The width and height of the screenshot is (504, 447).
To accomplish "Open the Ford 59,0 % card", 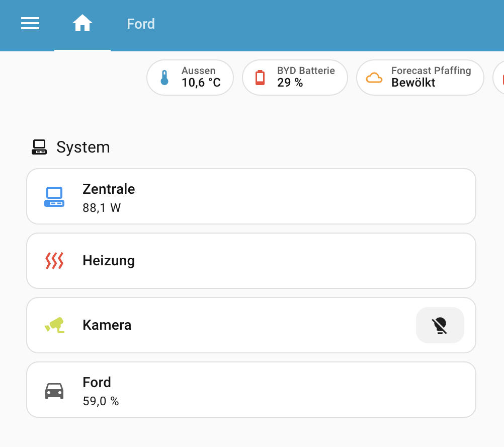I will [x=251, y=390].
